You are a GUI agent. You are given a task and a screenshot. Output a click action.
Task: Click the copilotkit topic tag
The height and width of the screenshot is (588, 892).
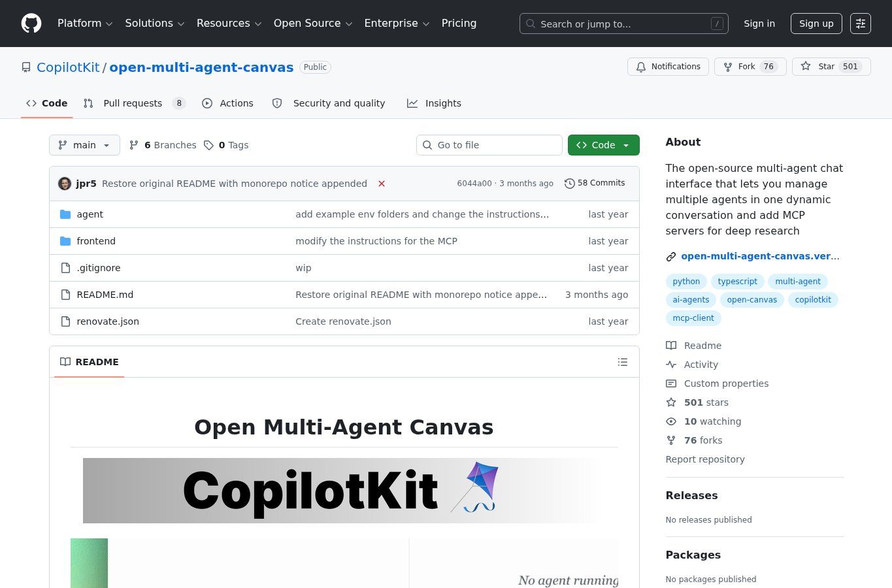[x=813, y=300]
